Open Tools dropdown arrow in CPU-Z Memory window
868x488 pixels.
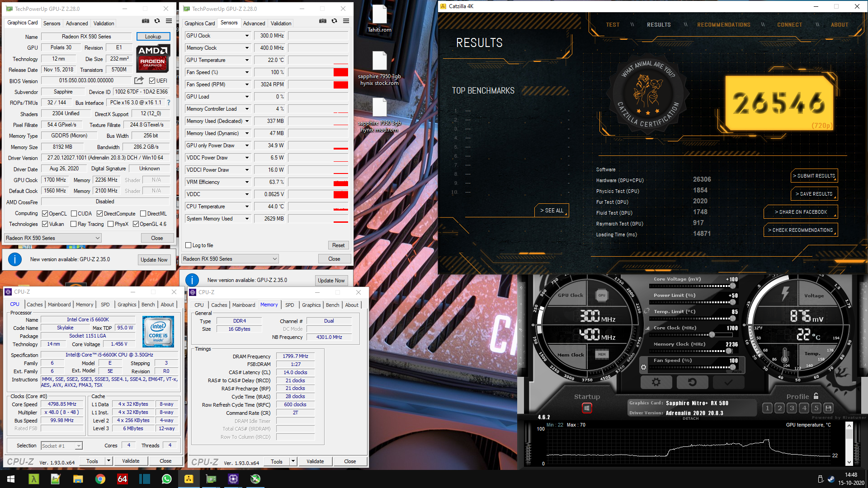pyautogui.click(x=293, y=461)
